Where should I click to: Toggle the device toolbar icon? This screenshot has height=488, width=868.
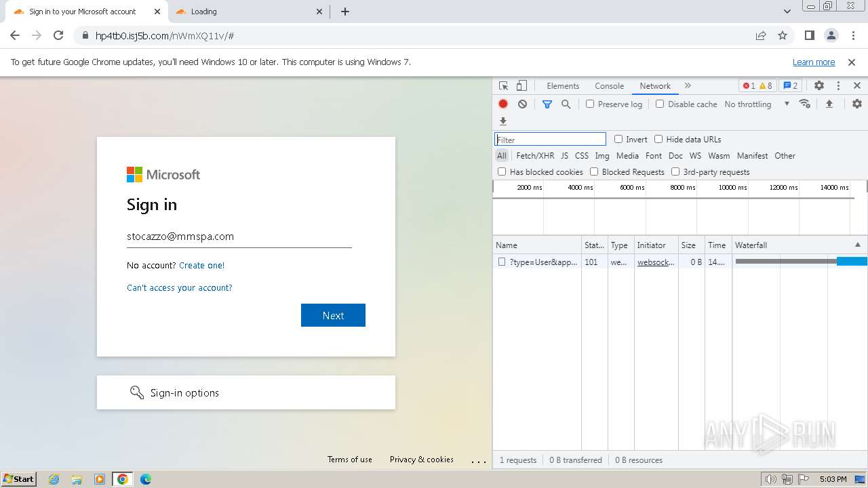521,86
